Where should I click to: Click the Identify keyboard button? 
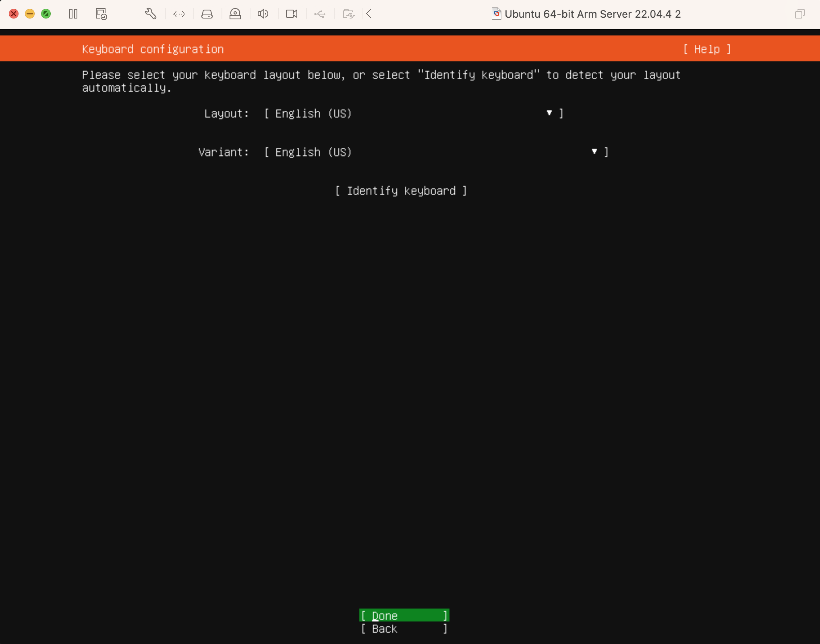pos(401,191)
